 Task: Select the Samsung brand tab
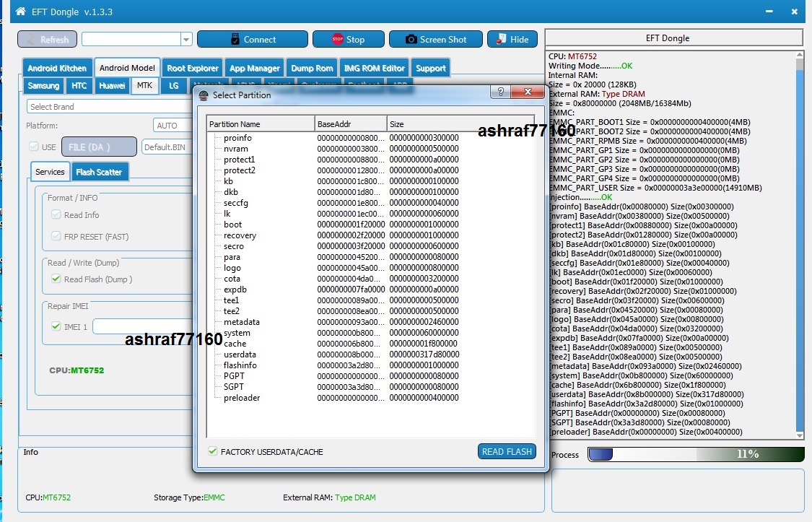pos(43,85)
